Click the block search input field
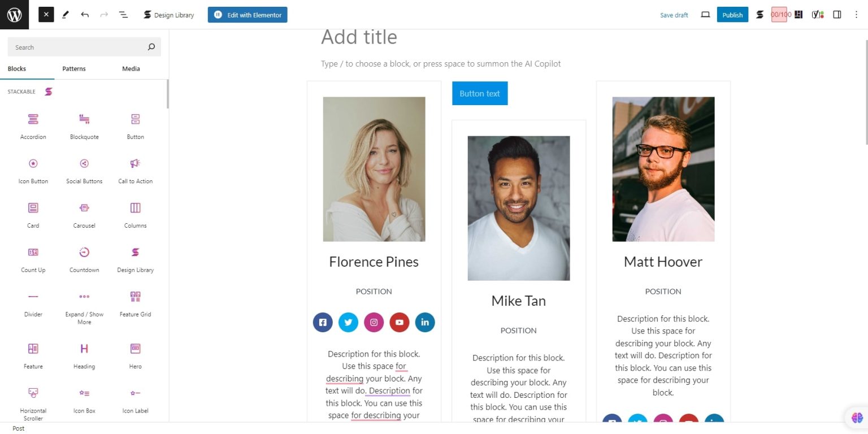 [79, 47]
